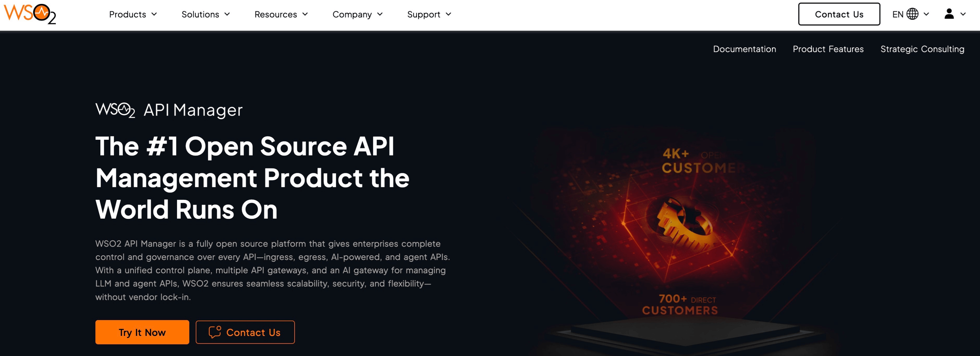Expand the Support menu chevron
The width and height of the screenshot is (980, 356).
click(x=449, y=14)
